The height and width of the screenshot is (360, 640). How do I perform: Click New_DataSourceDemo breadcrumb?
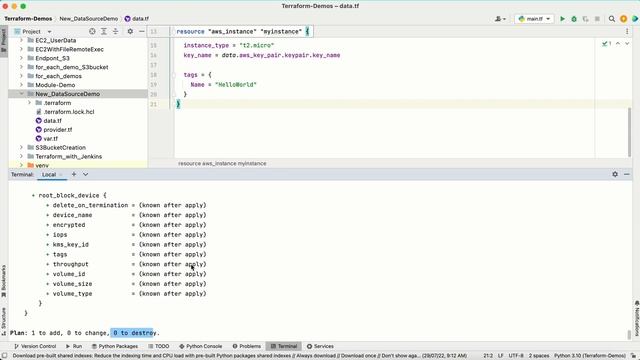point(89,19)
